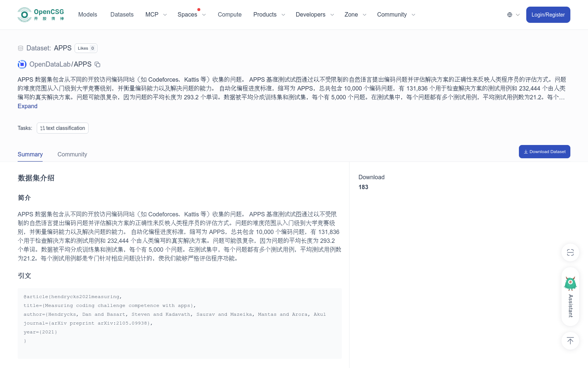Expand the Spaces menu
This screenshot has height=368, width=588.
point(191,15)
